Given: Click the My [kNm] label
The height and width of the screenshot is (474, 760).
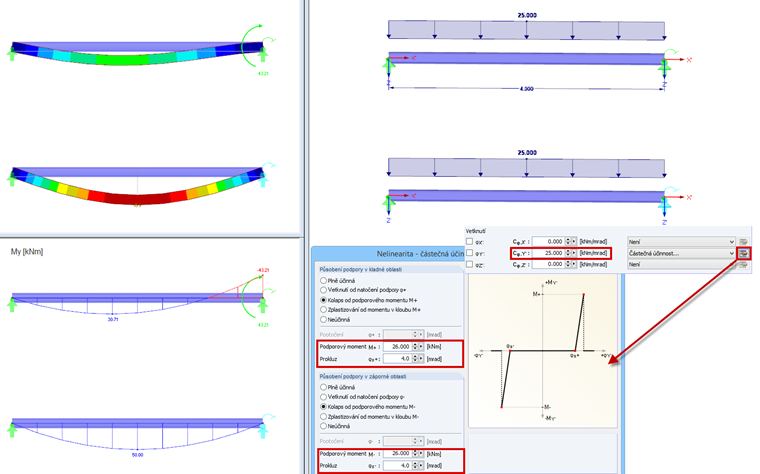Looking at the screenshot, I should click(x=27, y=252).
